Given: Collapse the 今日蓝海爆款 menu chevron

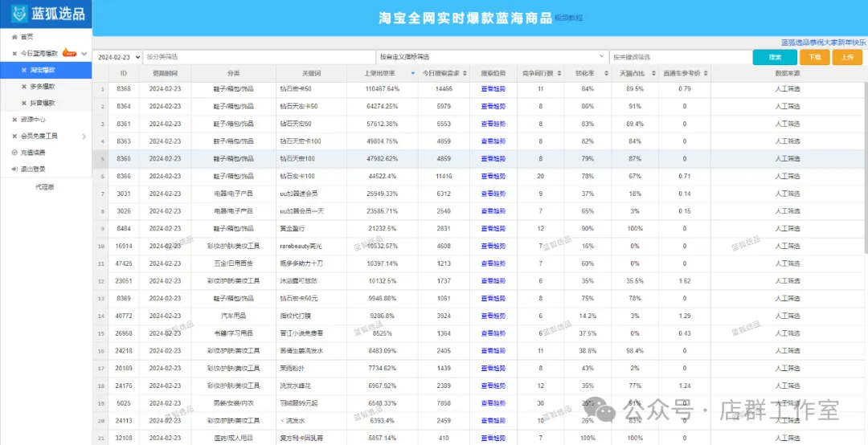Looking at the screenshot, I should pos(84,54).
